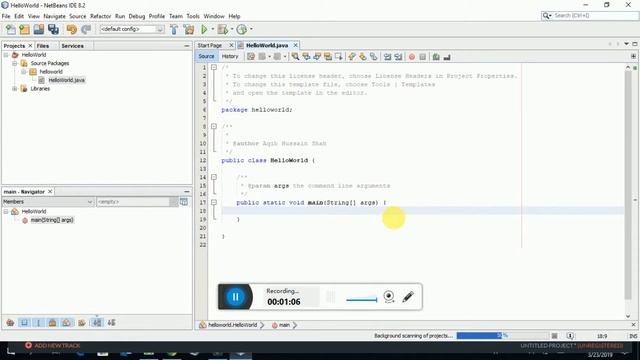Click the Last Edit icon in editor toolbar
This screenshot has width=640, height=360.
coord(251,57)
